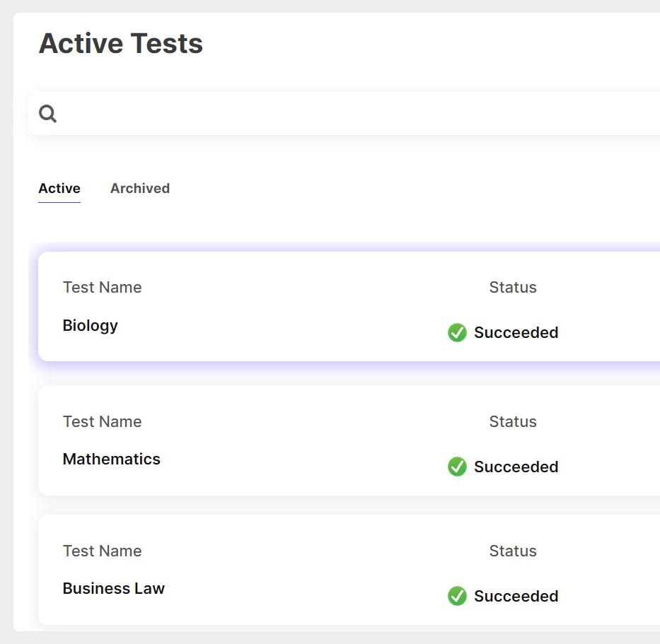Viewport: 660px width, 644px height.
Task: Click the Status label in the Mathematics card
Action: 513,421
